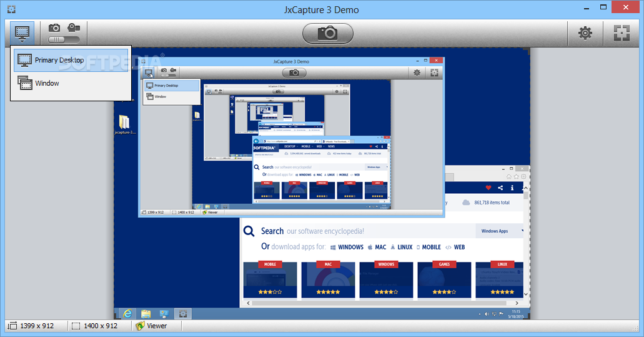Click the share icon on Softpedia header
Screen dimensions: 644x337
(500, 188)
